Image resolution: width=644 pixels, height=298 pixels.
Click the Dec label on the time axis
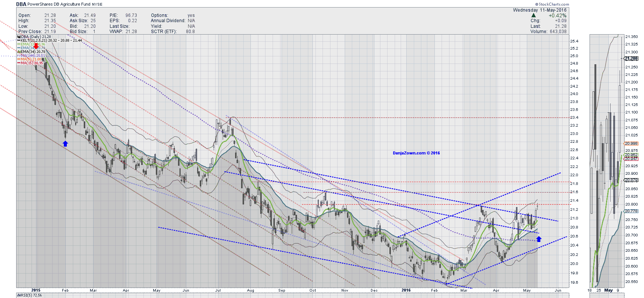[x=374, y=290]
